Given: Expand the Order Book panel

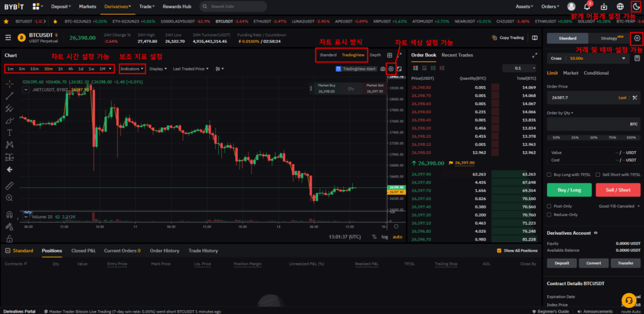Looking at the screenshot, I should click(x=535, y=55).
